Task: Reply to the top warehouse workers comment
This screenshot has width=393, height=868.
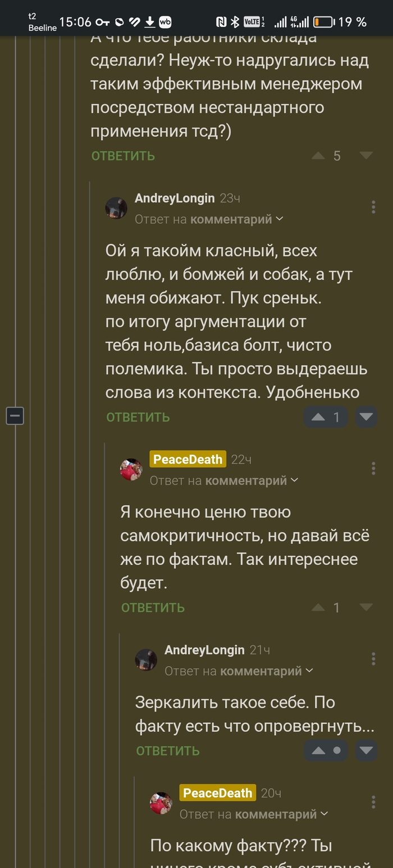Action: coord(123,156)
